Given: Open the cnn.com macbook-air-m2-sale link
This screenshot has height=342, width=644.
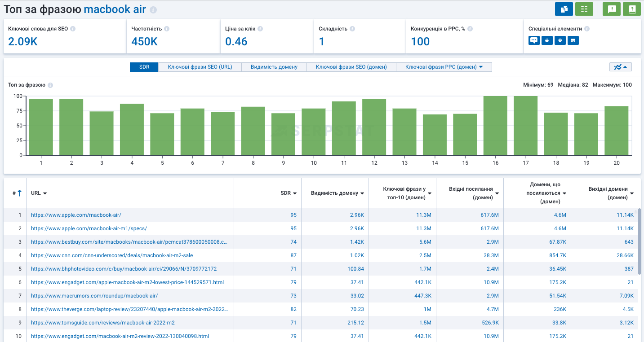Looking at the screenshot, I should (112, 255).
